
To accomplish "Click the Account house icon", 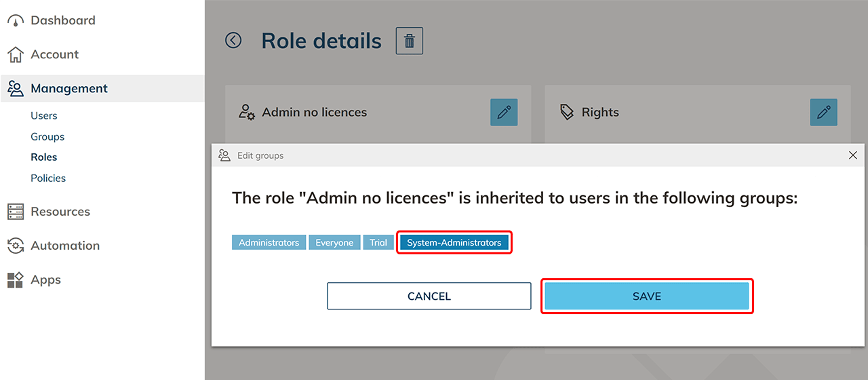I will tap(15, 55).
